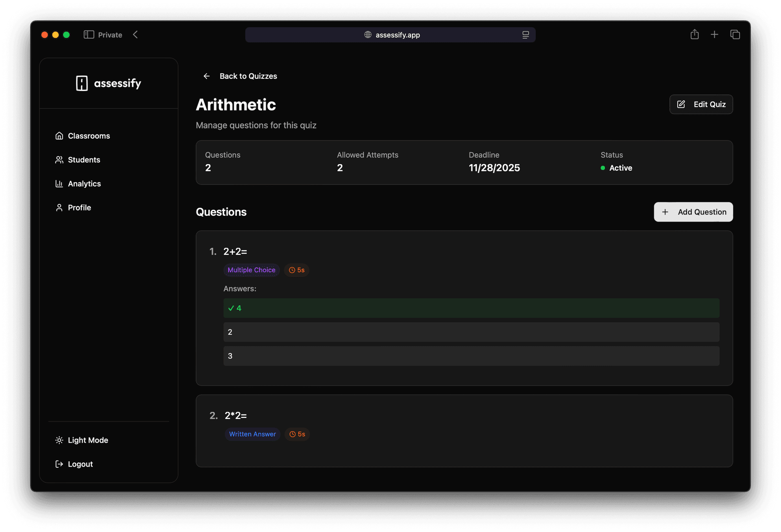Select answer option 3
Image resolution: width=781 pixels, height=532 pixels.
pos(471,356)
